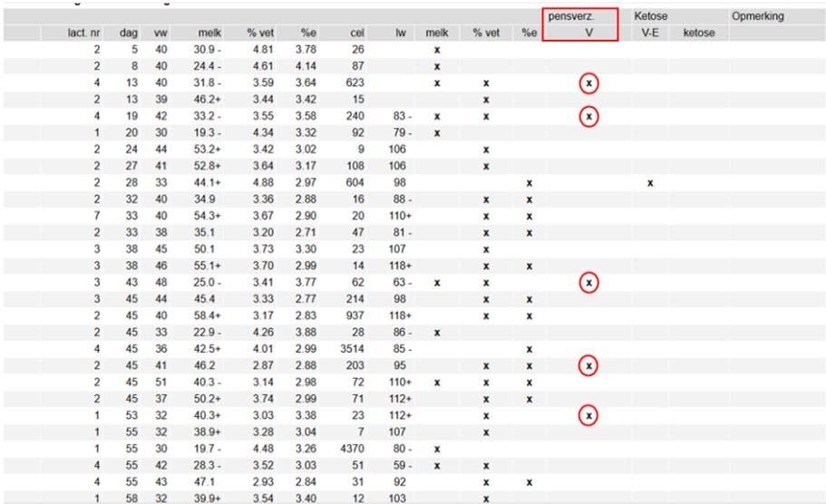
Task: Click the milk value '19.7 -'
Action: pos(207,449)
